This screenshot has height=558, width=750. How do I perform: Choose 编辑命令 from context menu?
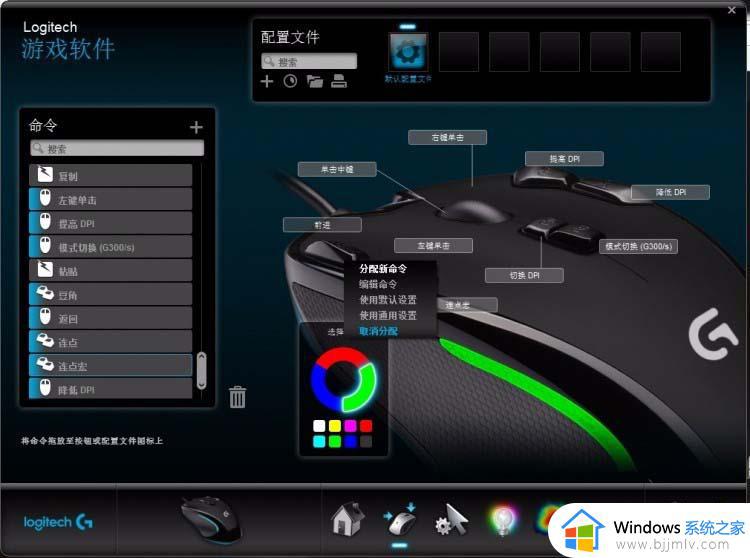[x=378, y=284]
